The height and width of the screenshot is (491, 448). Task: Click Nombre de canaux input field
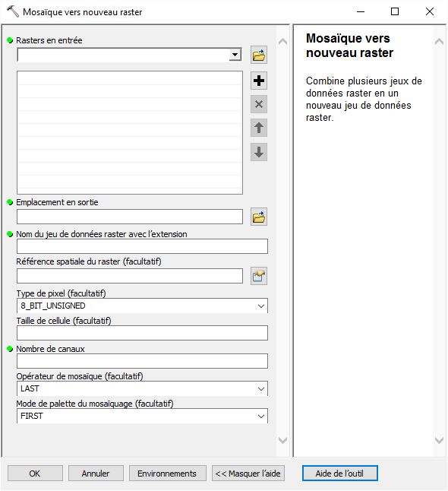[142, 361]
